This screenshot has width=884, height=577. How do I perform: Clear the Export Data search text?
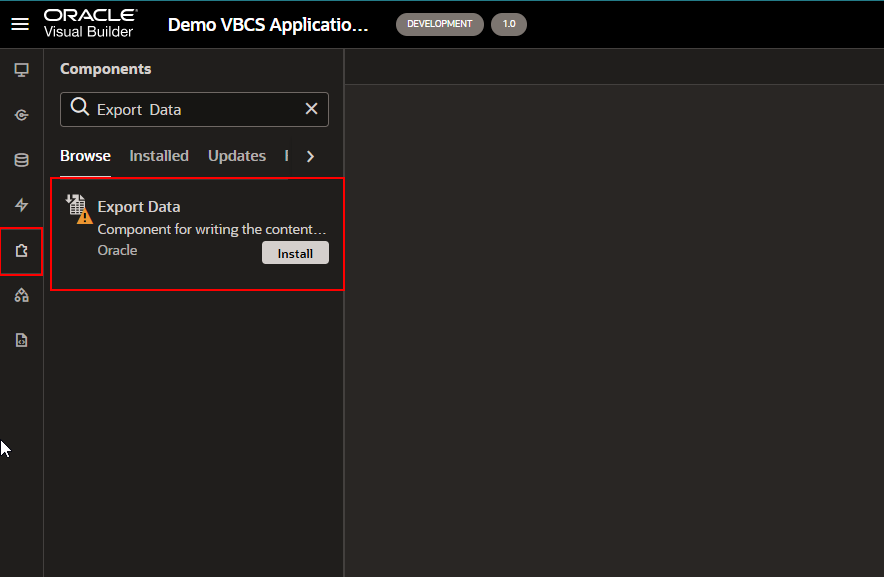click(311, 109)
